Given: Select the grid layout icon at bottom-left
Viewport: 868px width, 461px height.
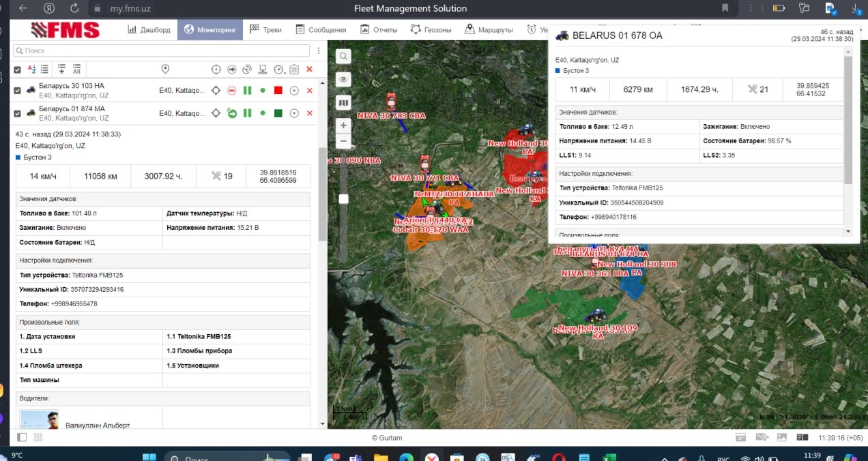Looking at the screenshot, I should tap(37, 437).
